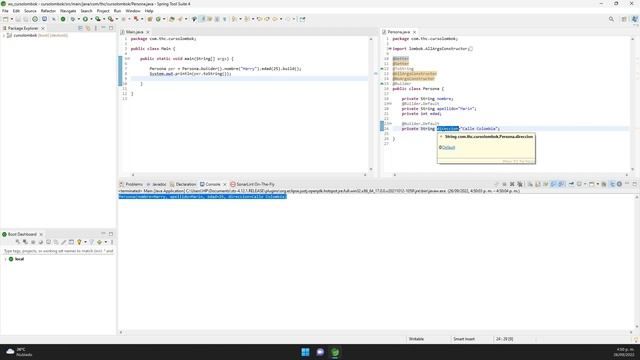
Task: Click the Windows Start button on the taskbar
Action: coord(305,352)
